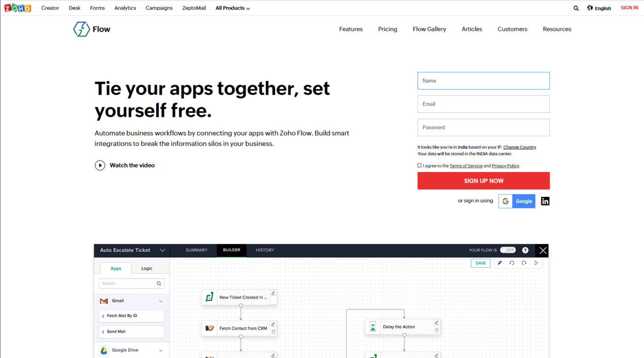Sign in with the LinkedIn icon
This screenshot has height=358, width=644.
[545, 201]
